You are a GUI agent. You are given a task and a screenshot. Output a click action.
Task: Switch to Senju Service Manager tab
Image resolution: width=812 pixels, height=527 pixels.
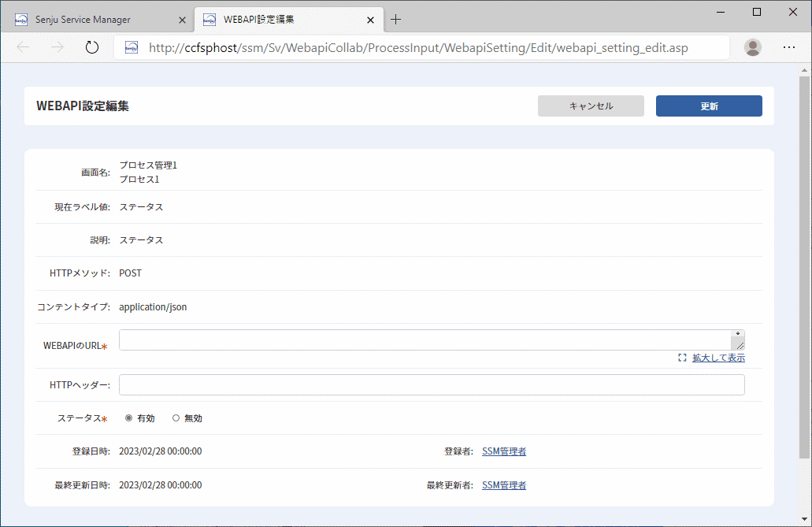(98, 20)
